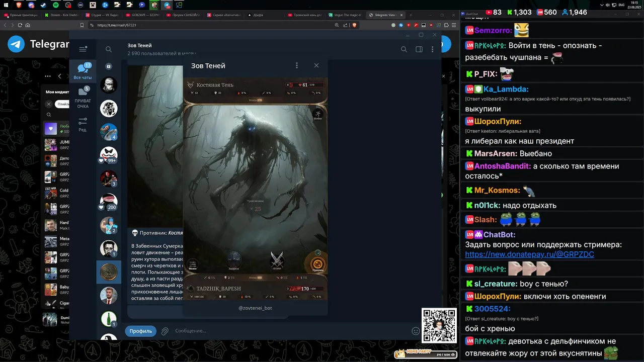Open the donatepay.ru link in stream chat
This screenshot has height=362, width=644.
(529, 254)
